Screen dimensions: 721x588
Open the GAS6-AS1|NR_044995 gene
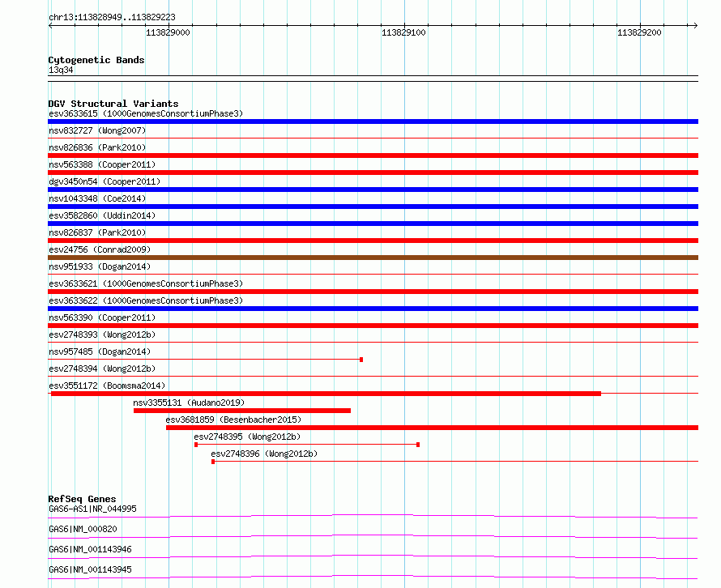[x=92, y=509]
